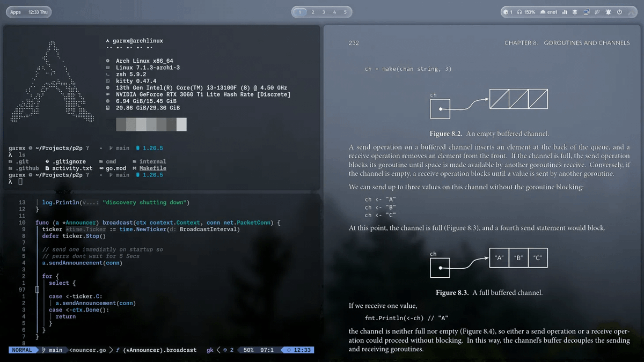
Task: Click the Linux 7.1.3-arch1-3 kernel line
Action: tap(148, 68)
